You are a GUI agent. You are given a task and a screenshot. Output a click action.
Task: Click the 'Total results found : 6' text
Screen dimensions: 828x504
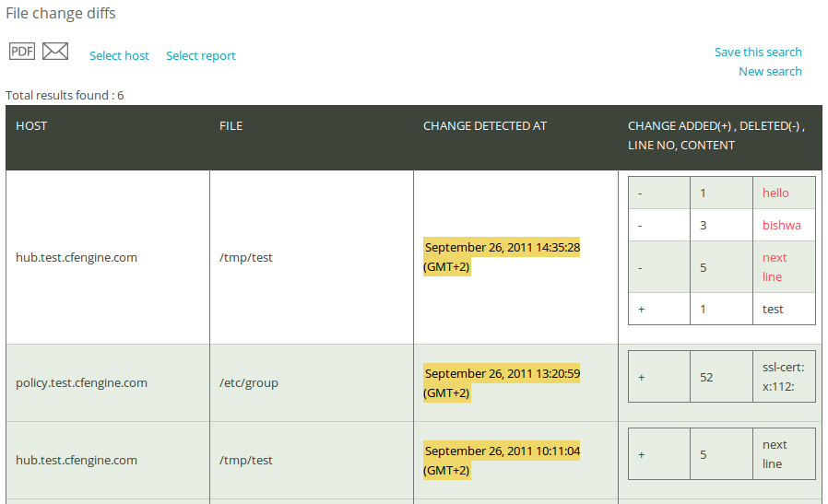pyautogui.click(x=65, y=95)
